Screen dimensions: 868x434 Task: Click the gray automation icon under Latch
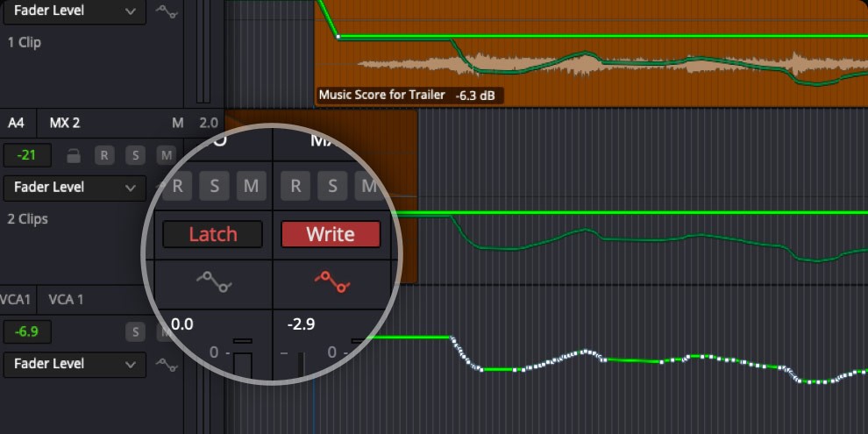[x=214, y=282]
